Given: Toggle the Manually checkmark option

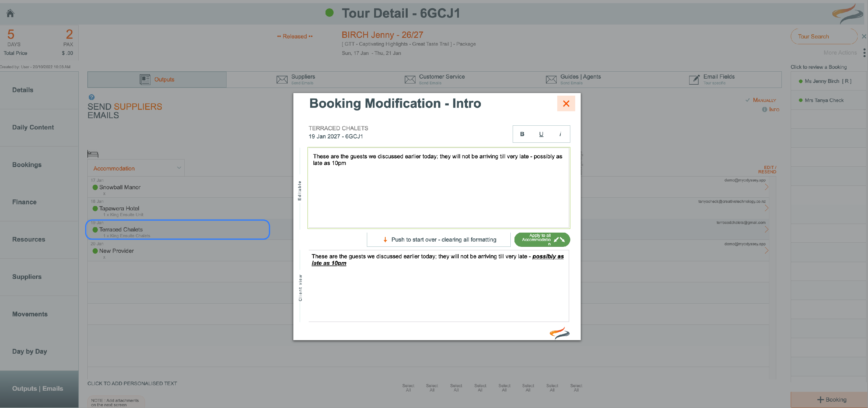Looking at the screenshot, I should (x=747, y=100).
